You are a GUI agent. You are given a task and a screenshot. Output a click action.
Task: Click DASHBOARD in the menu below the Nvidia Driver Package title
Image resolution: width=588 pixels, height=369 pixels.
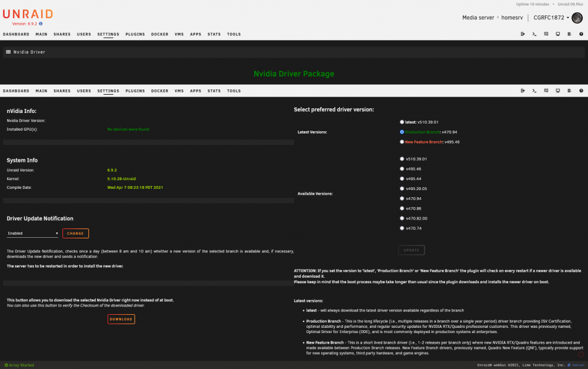tap(16, 91)
